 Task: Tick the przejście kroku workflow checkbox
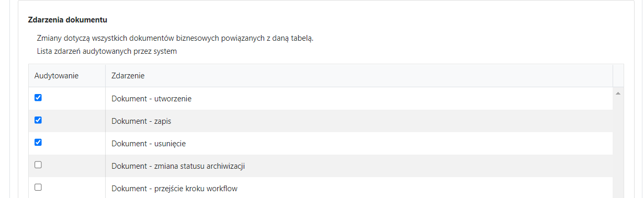tap(38, 188)
